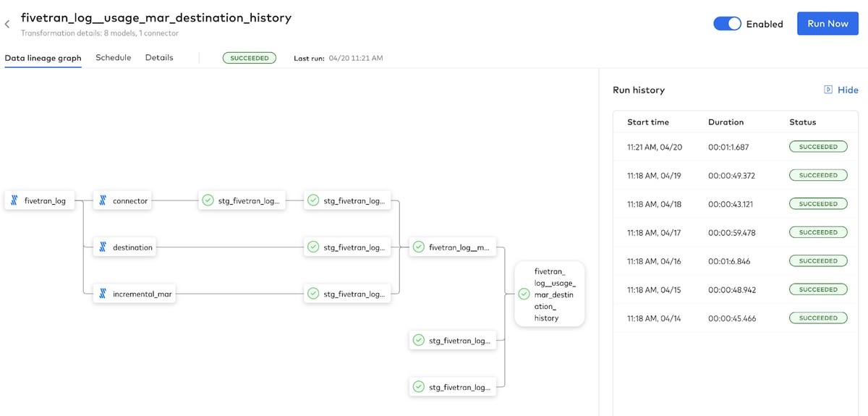Viewport: 868px width, 416px height.
Task: Click the green checkmark on fivetran_log__m... node
Action: [x=418, y=247]
